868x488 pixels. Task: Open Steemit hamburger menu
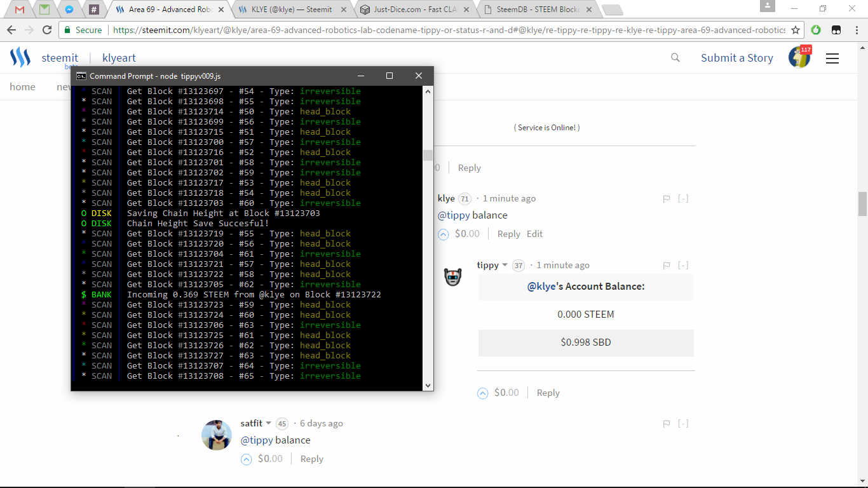click(x=832, y=58)
